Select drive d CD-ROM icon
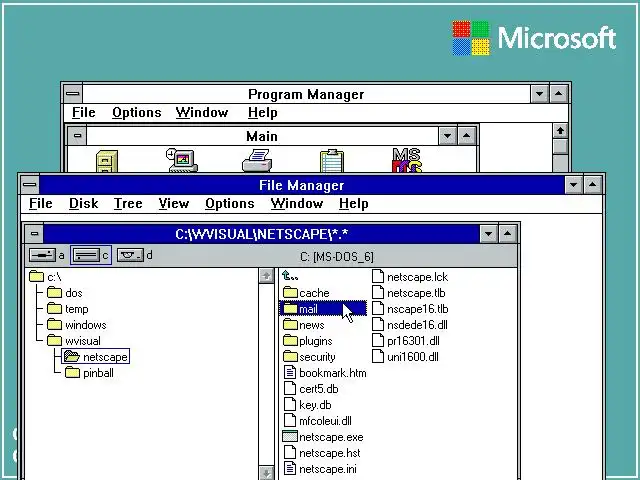The image size is (640, 480). tap(130, 256)
